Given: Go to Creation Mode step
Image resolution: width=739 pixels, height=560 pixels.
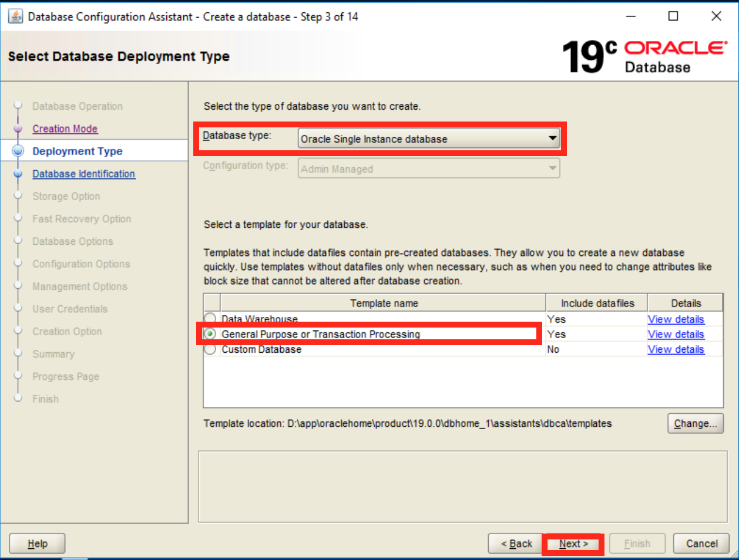Looking at the screenshot, I should (x=65, y=129).
